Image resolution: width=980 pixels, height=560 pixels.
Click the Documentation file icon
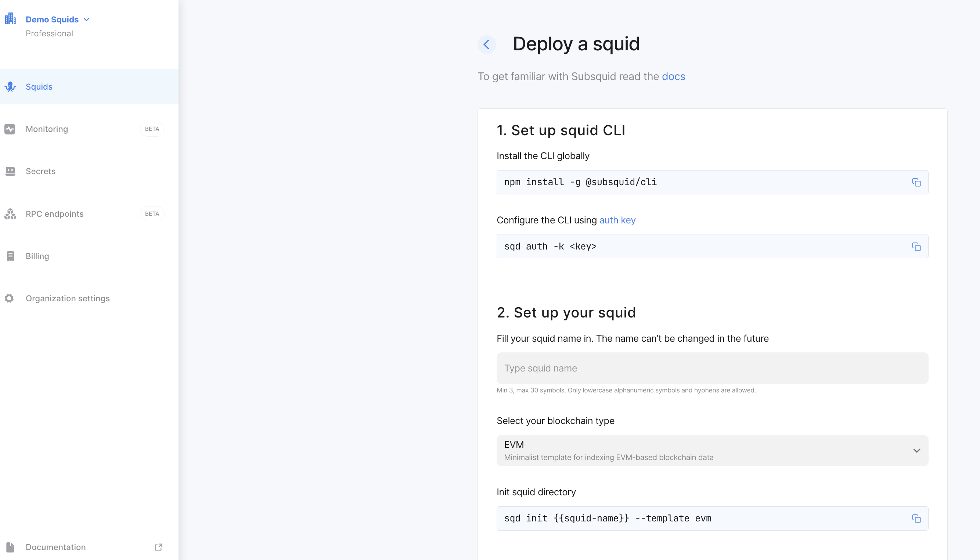point(10,547)
